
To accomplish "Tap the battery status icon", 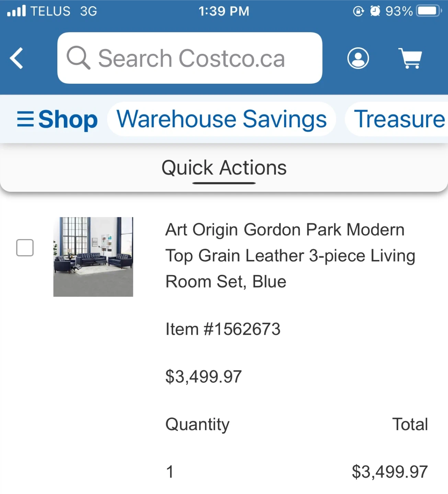I will pyautogui.click(x=429, y=11).
